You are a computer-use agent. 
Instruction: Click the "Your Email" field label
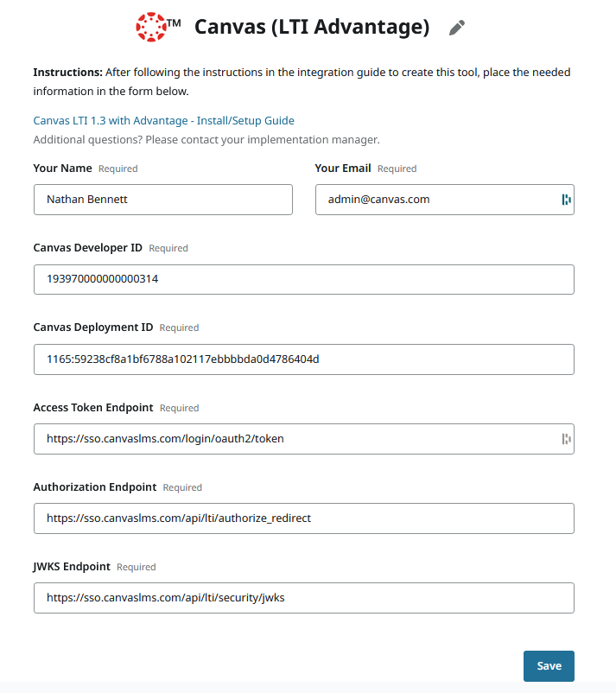coord(343,168)
